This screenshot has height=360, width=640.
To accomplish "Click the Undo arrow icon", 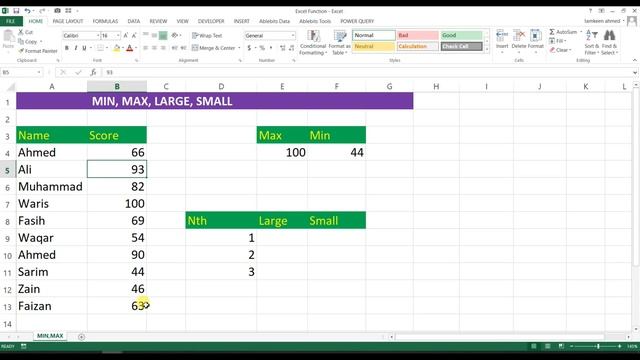I will (x=27, y=11).
